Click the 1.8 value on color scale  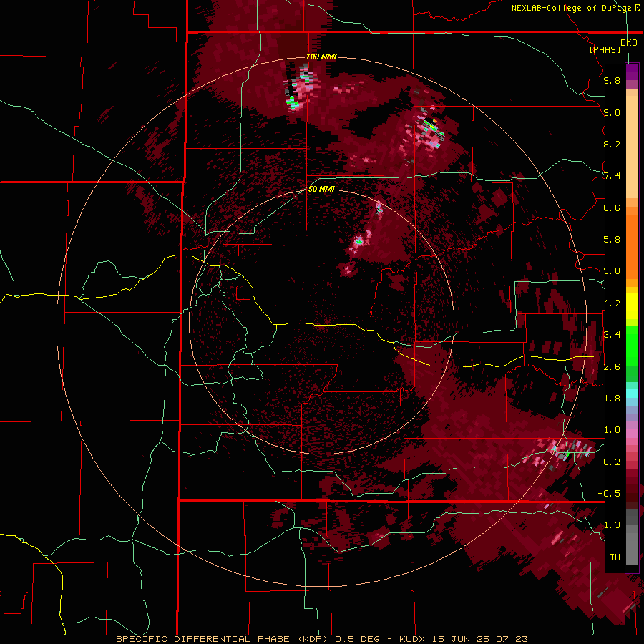click(x=612, y=399)
